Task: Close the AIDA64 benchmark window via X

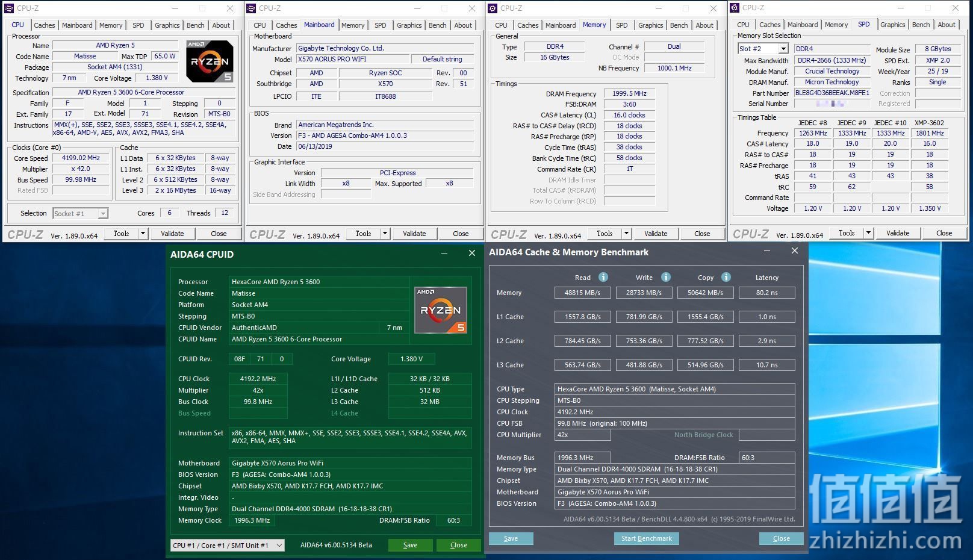Action: point(795,251)
